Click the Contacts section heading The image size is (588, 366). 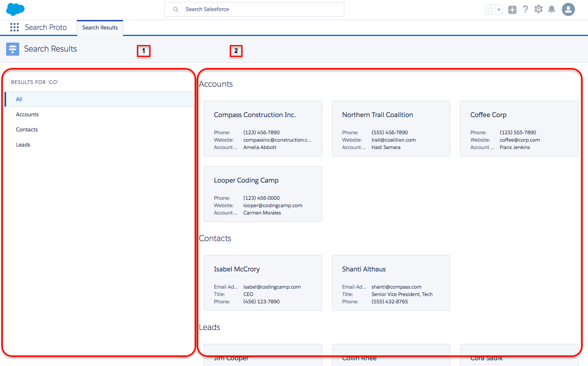pyautogui.click(x=215, y=238)
